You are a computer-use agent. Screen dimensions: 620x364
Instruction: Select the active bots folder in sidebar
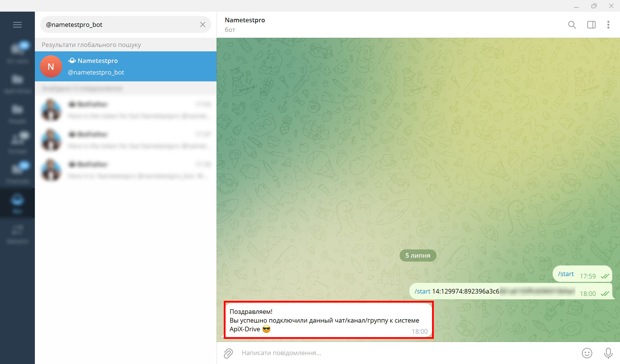pyautogui.click(x=17, y=203)
